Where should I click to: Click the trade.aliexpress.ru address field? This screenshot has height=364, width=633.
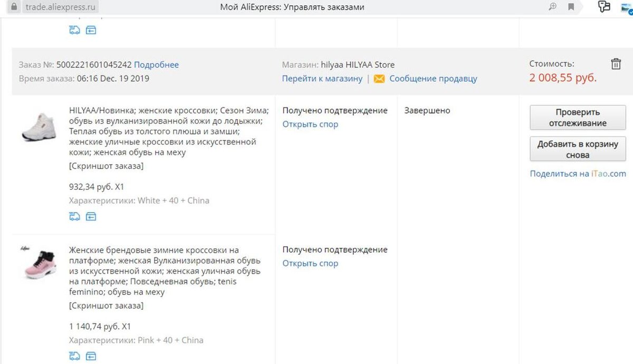61,7
